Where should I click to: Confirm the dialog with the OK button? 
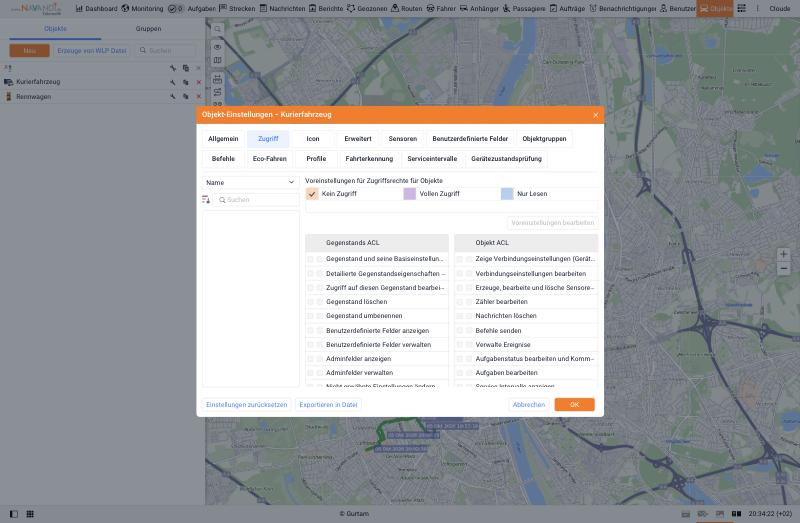pos(574,405)
